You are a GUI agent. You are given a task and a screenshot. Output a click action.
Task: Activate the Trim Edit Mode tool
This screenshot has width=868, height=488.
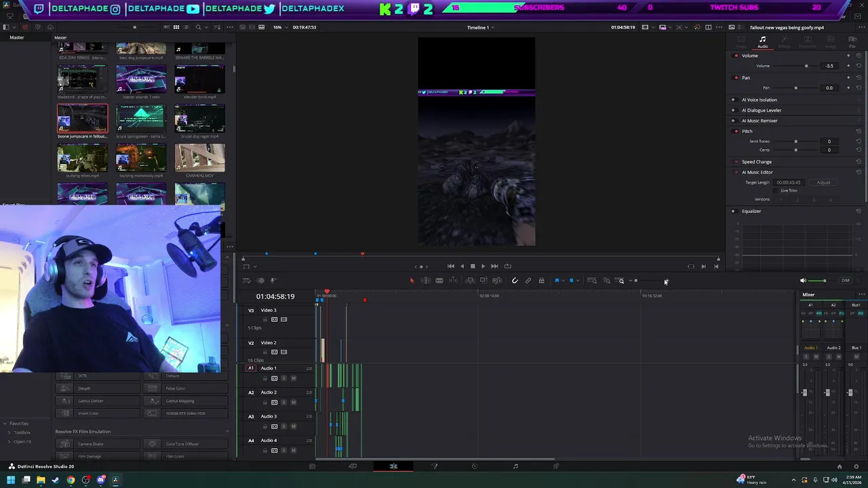(x=425, y=281)
